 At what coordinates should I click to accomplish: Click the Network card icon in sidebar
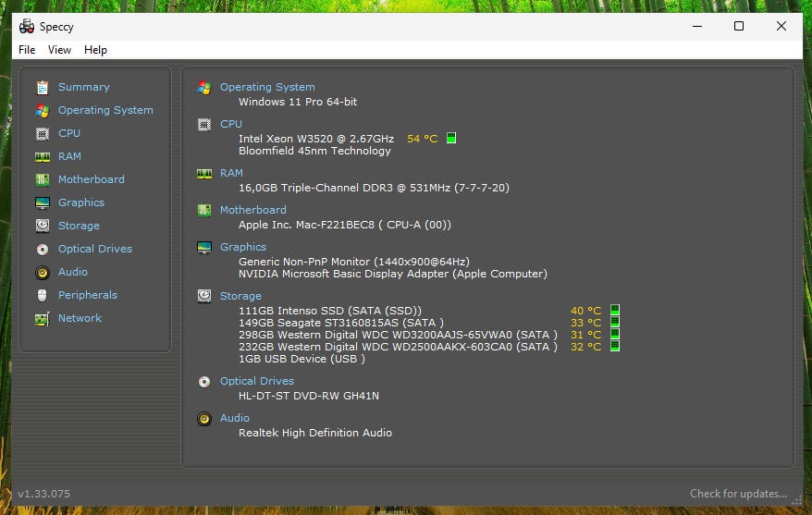(43, 319)
